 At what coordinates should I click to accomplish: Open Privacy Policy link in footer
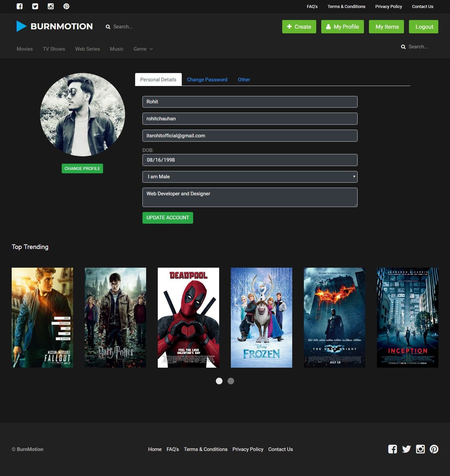click(248, 449)
